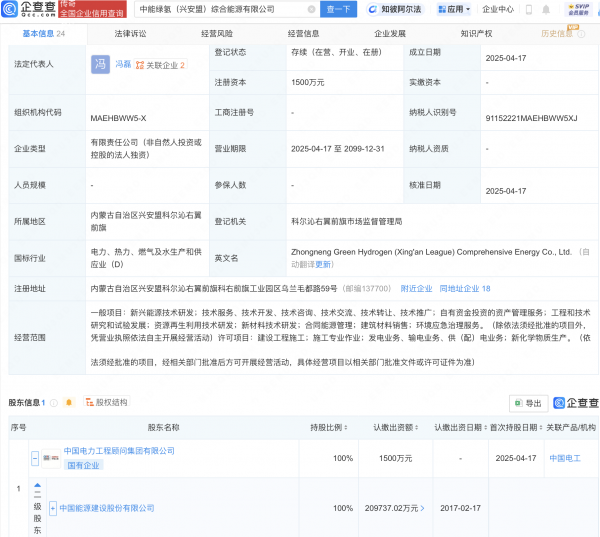Select registered capital 1500万元 value

click(307, 83)
